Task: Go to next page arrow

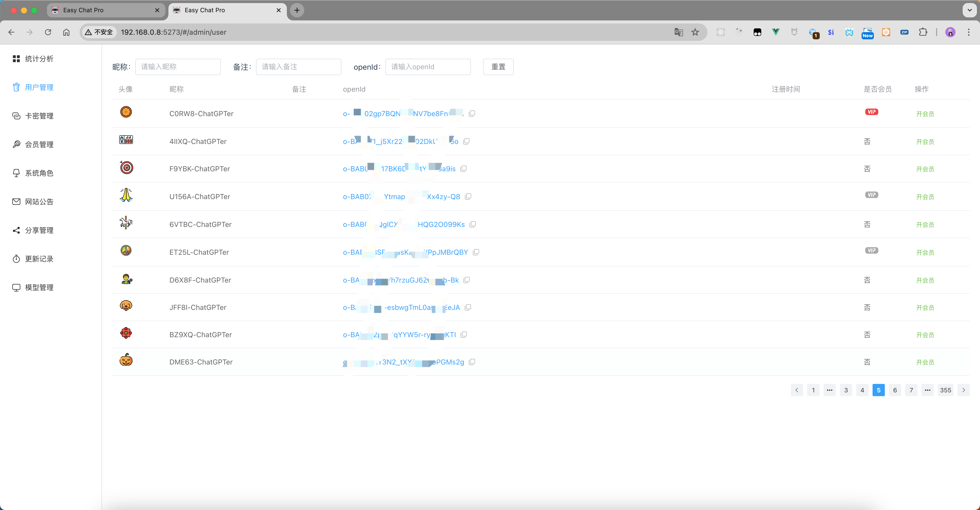Action: (x=963, y=390)
